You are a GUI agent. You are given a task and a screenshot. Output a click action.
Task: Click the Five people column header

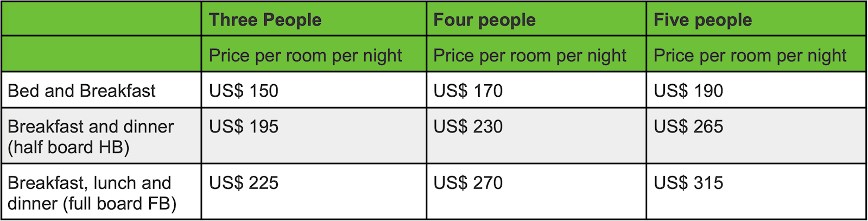702,20
